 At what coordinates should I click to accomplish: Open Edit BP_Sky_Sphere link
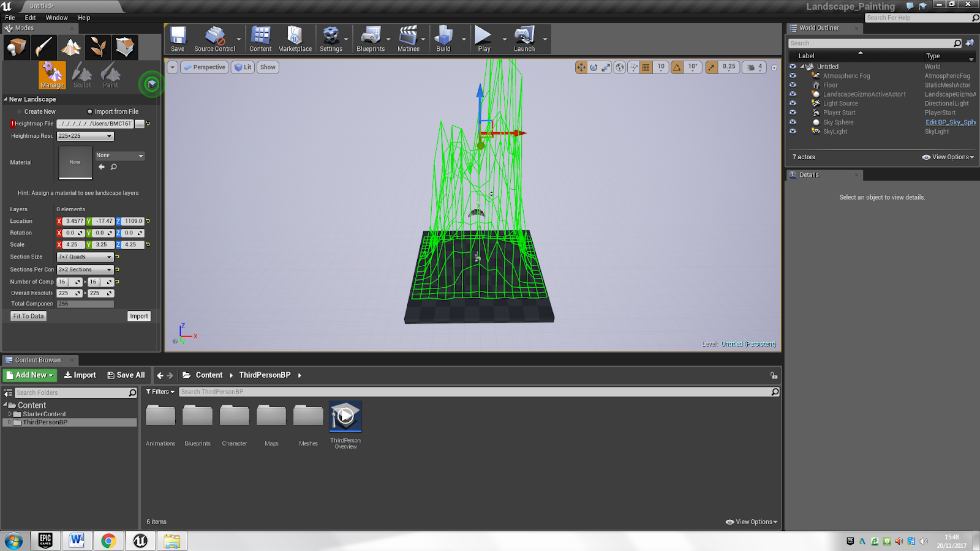950,122
